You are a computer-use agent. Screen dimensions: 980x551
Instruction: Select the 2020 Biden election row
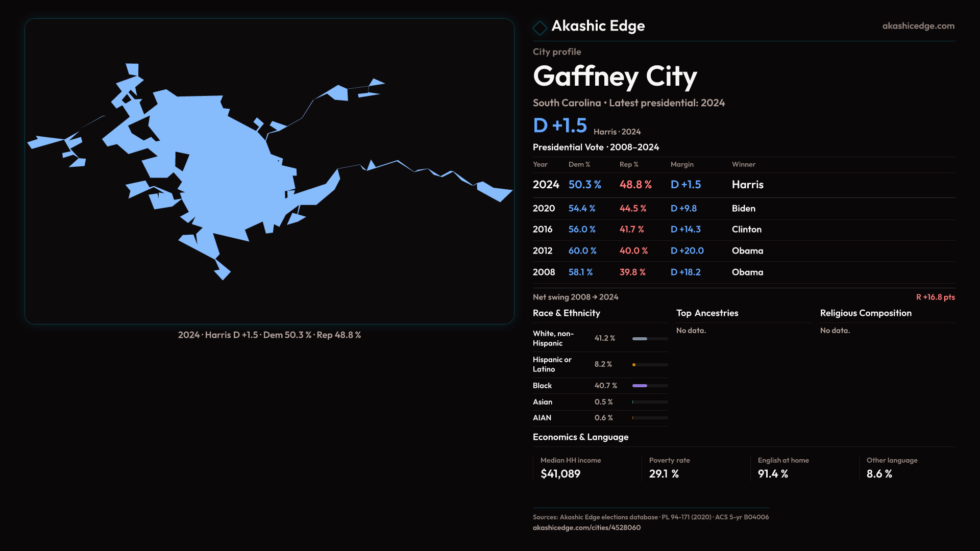pos(743,209)
